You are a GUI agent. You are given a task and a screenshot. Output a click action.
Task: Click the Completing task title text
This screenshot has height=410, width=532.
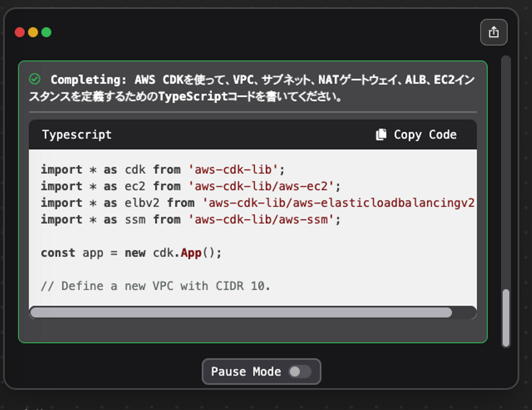(x=251, y=88)
